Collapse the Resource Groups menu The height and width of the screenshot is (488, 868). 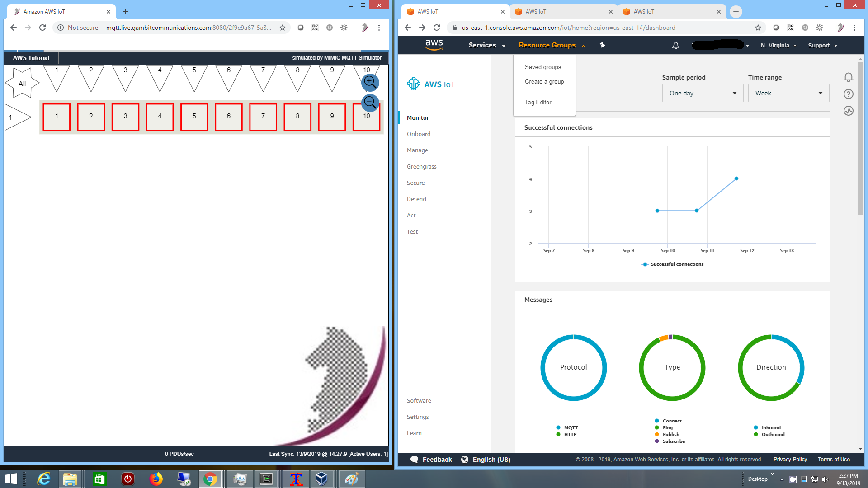coord(552,45)
